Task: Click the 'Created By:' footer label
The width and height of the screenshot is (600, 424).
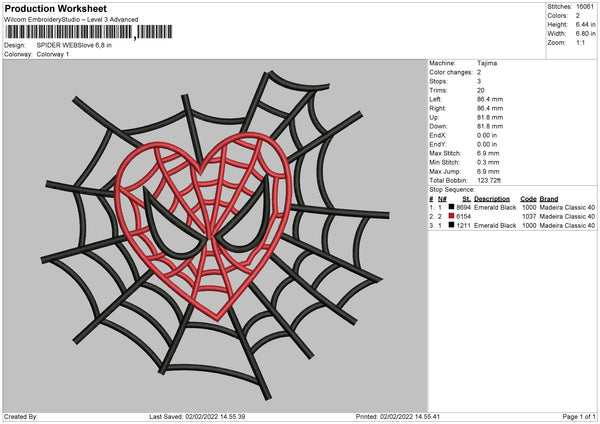Action: click(21, 417)
